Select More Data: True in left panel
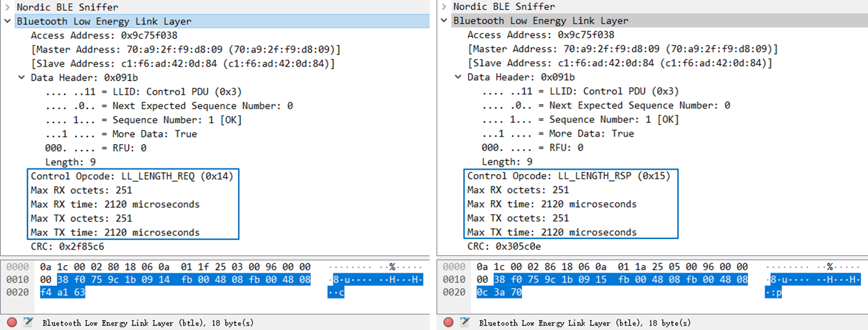Screen dimensions: 868x330 [x=121, y=134]
